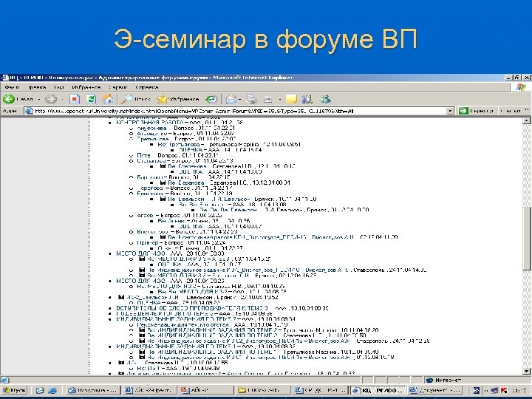Switch to Документ Word taskbar button
This screenshot has width=532, height=399.
tap(435, 390)
